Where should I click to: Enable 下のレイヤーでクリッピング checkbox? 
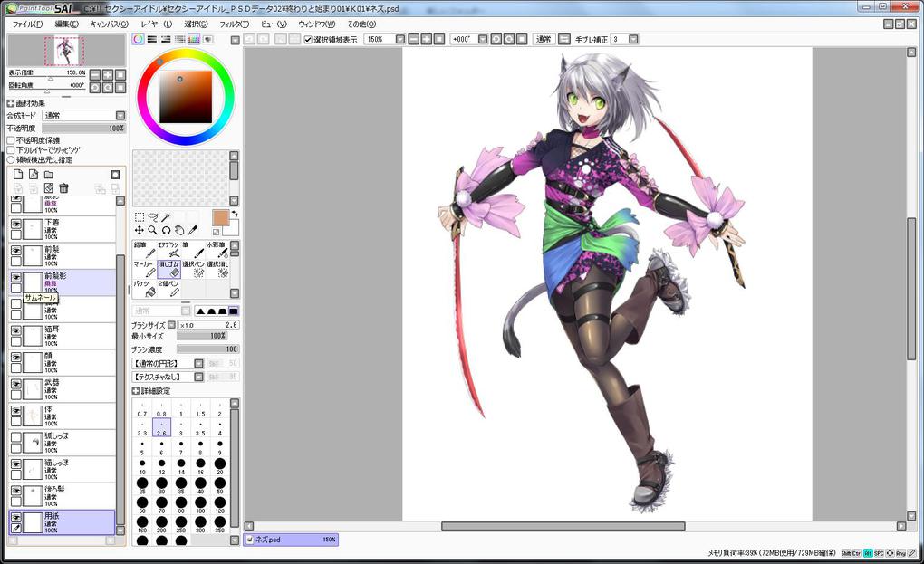tap(11, 150)
